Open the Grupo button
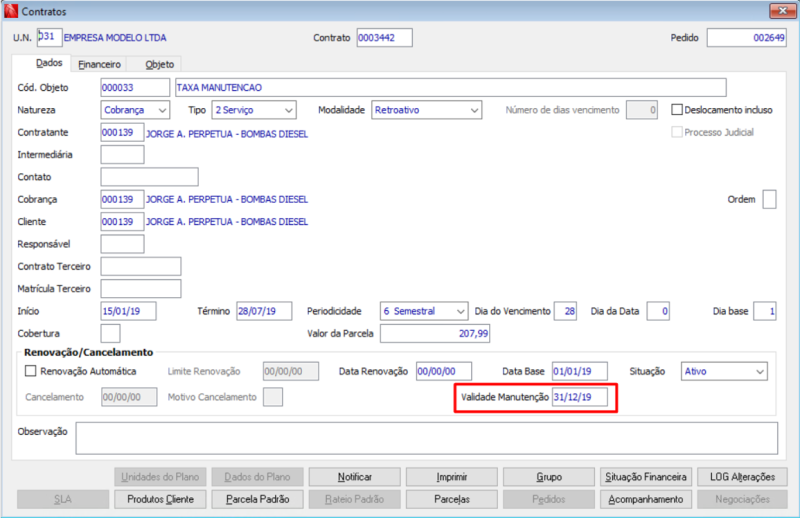Image resolution: width=800 pixels, height=518 pixels. 549,477
